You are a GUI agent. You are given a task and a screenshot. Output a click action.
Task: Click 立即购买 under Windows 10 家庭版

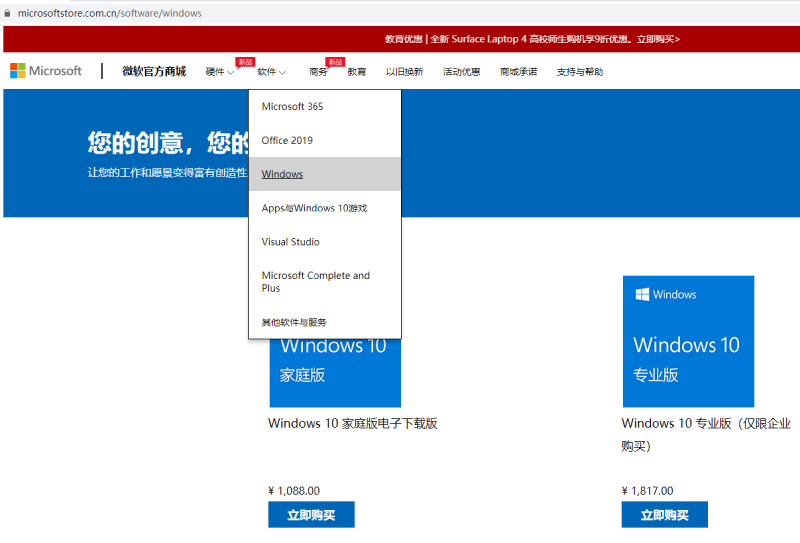(311, 514)
